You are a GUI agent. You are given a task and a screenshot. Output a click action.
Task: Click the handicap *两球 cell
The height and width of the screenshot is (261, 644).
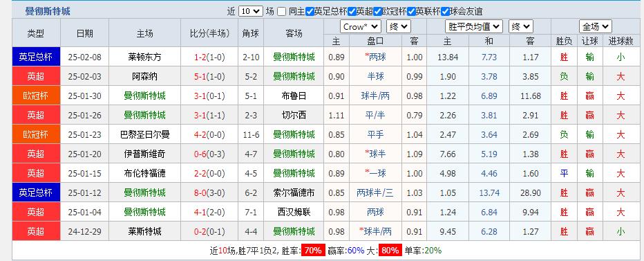(x=375, y=57)
